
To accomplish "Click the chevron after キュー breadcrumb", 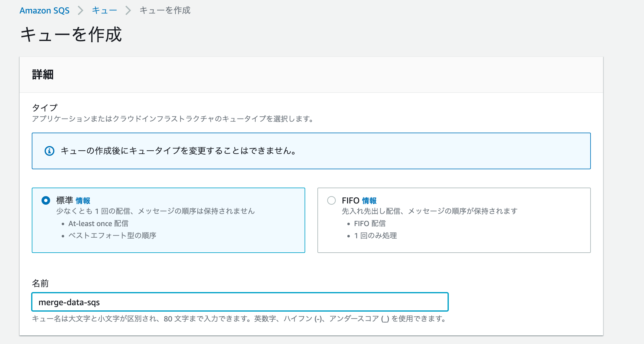I will 128,11.
